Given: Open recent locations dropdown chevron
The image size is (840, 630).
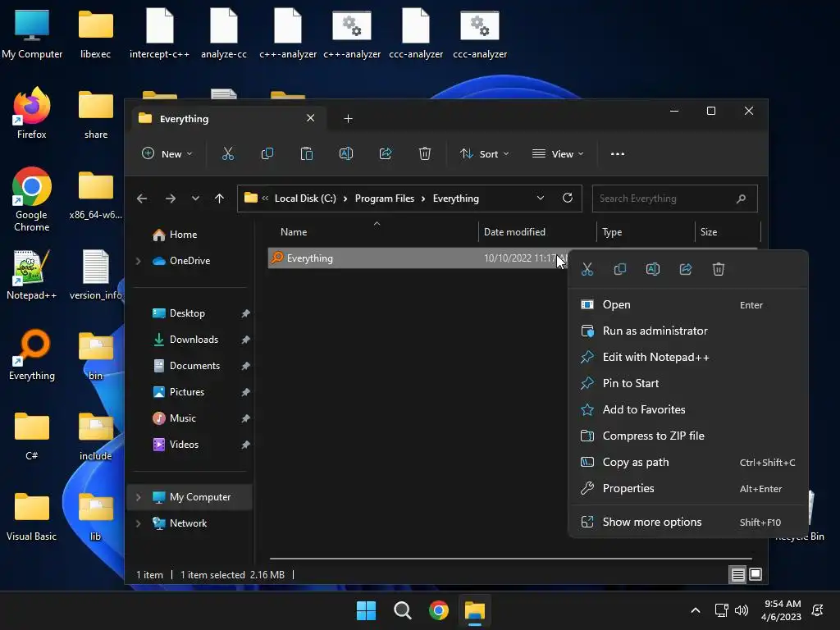Looking at the screenshot, I should click(195, 199).
